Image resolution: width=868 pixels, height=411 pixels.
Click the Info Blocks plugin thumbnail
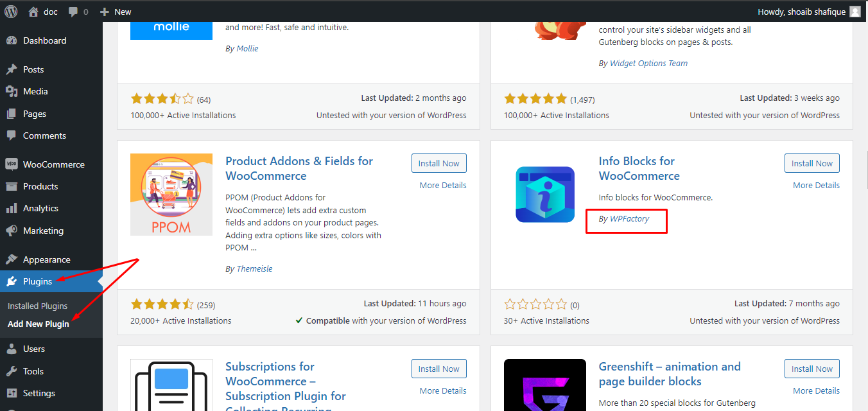click(545, 195)
